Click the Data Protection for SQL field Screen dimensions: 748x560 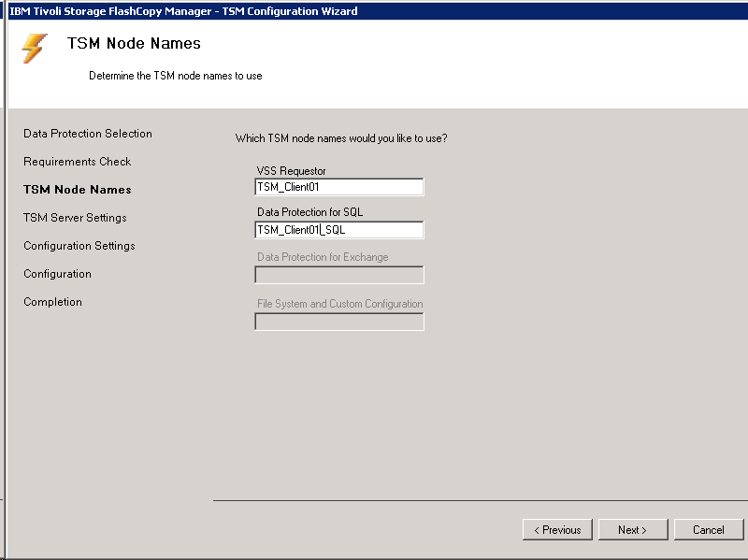338,230
